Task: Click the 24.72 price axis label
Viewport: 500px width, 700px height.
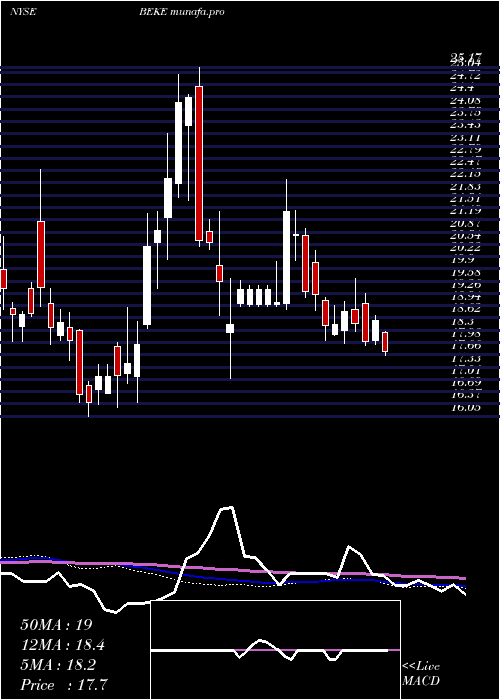Action: point(466,76)
